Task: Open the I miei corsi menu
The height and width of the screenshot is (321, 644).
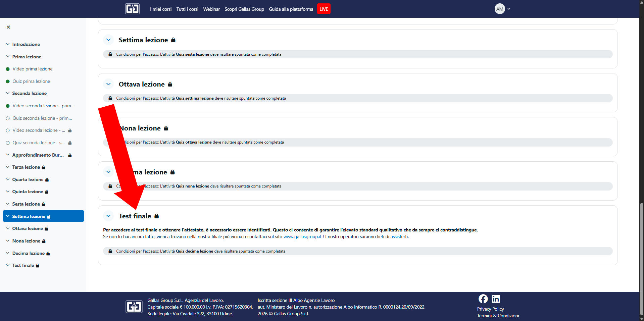Action: click(x=161, y=9)
